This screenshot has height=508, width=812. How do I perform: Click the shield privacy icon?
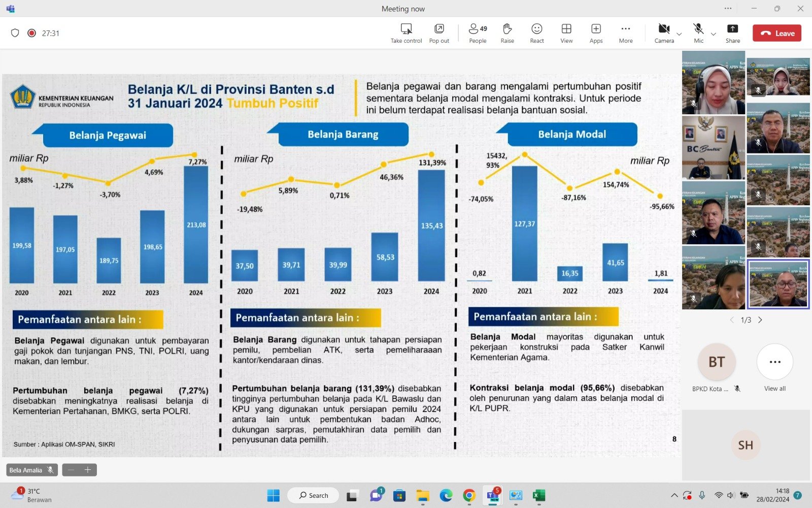pos(15,33)
